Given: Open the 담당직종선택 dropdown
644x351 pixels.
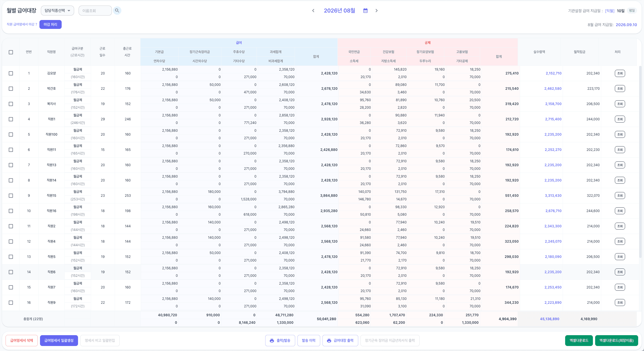Looking at the screenshot, I should [57, 11].
